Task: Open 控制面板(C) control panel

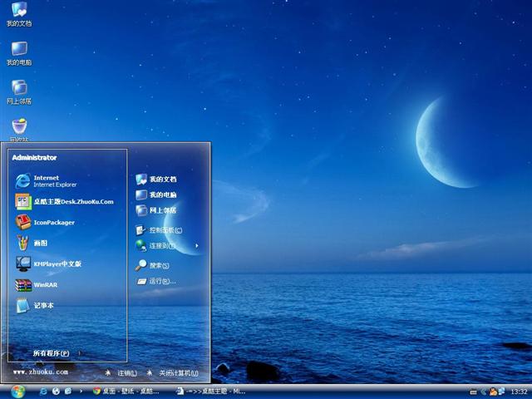Action: point(165,229)
